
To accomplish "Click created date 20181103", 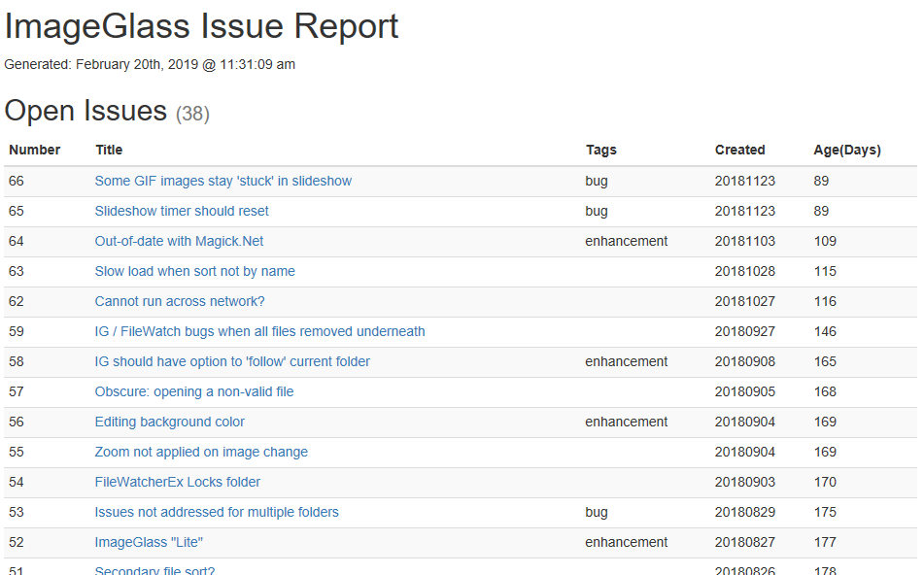I will tap(745, 241).
